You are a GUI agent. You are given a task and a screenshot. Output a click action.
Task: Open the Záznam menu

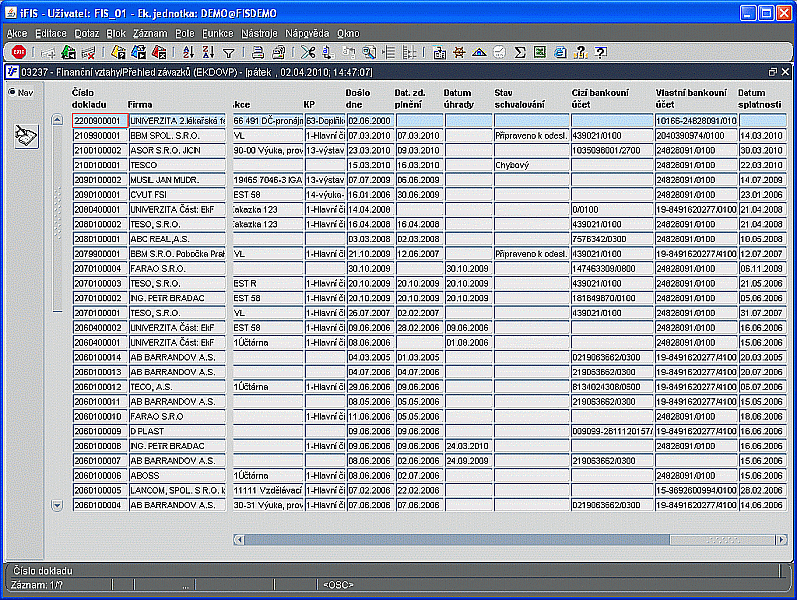tap(149, 33)
